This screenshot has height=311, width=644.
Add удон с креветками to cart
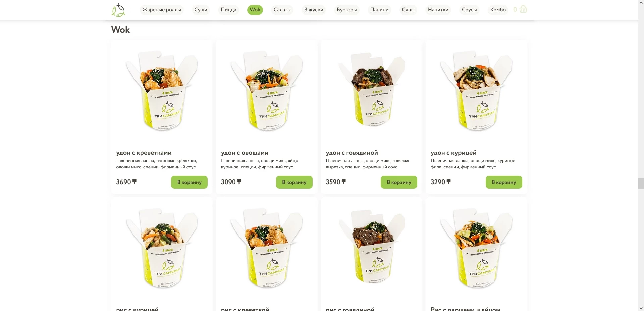point(189,182)
